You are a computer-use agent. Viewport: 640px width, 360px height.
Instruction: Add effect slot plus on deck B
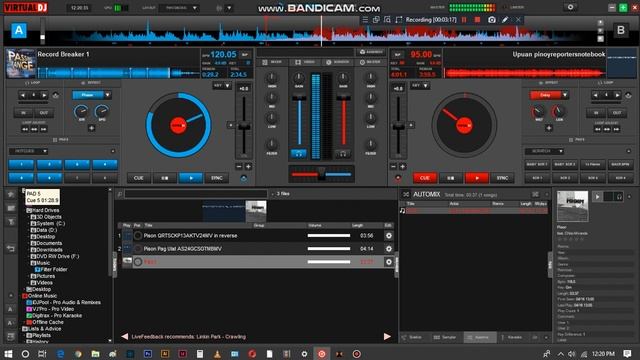[x=549, y=128]
